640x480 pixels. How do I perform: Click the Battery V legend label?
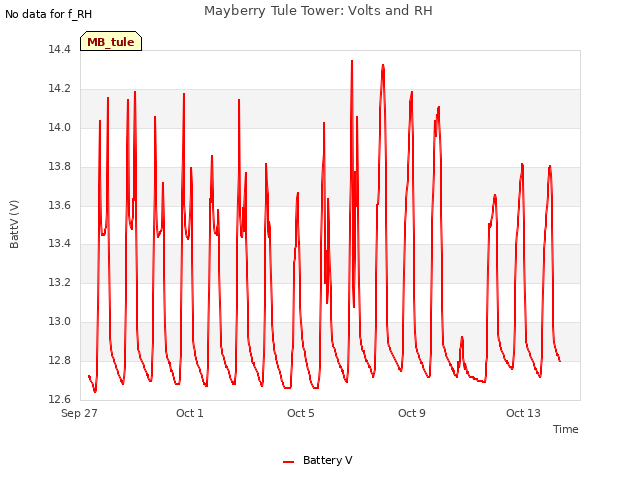(327, 460)
